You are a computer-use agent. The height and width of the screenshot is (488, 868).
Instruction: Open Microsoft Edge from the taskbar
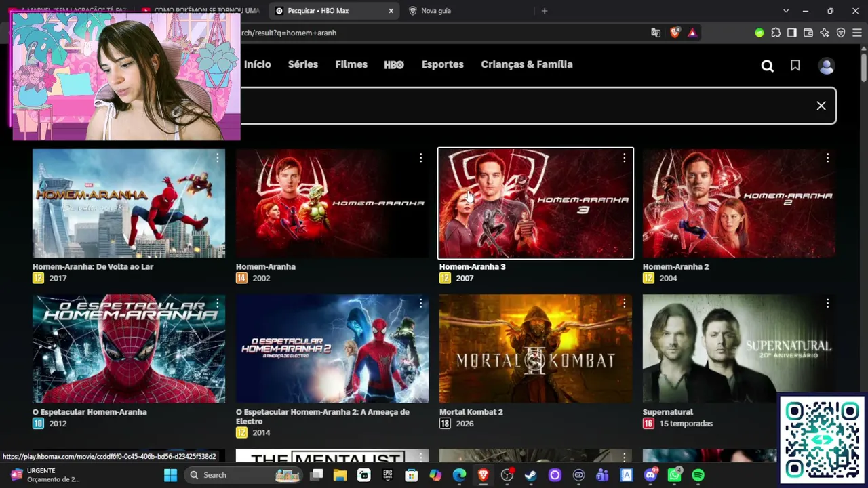[459, 475]
